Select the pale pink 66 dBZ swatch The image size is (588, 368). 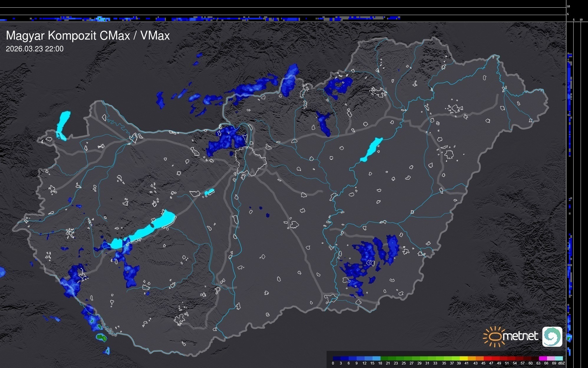pos(551,359)
